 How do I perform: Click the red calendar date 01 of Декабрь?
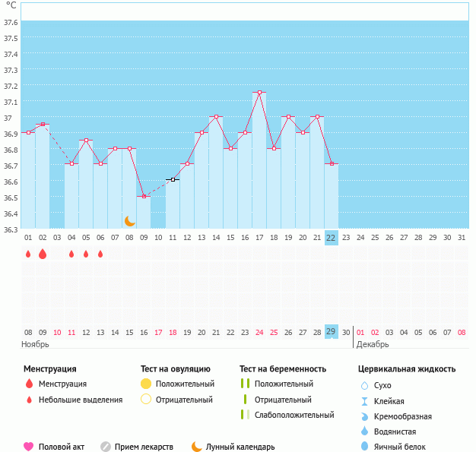coord(360,332)
